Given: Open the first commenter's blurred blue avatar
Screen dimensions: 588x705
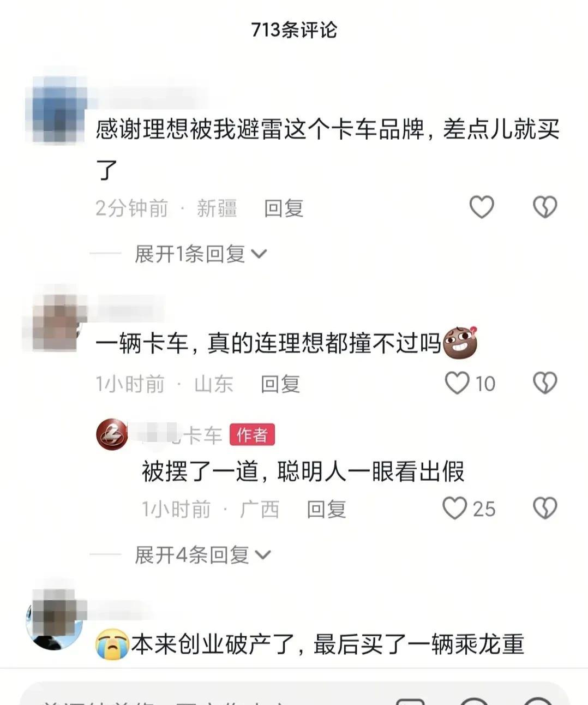Looking at the screenshot, I should point(56,111).
